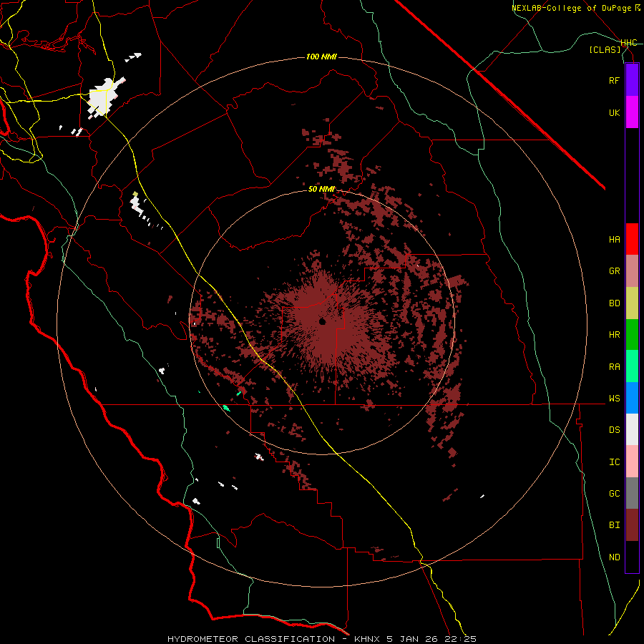Click the GR pinkish legend swatch
The height and width of the screenshot is (644, 644).
(632, 271)
